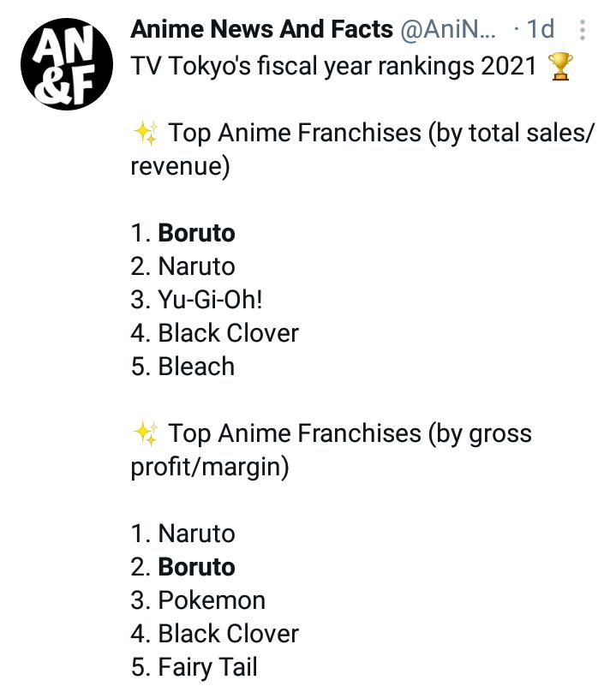Click the 1d tweet timestamp
Viewport: 616px width, 686px height.
coord(540,30)
